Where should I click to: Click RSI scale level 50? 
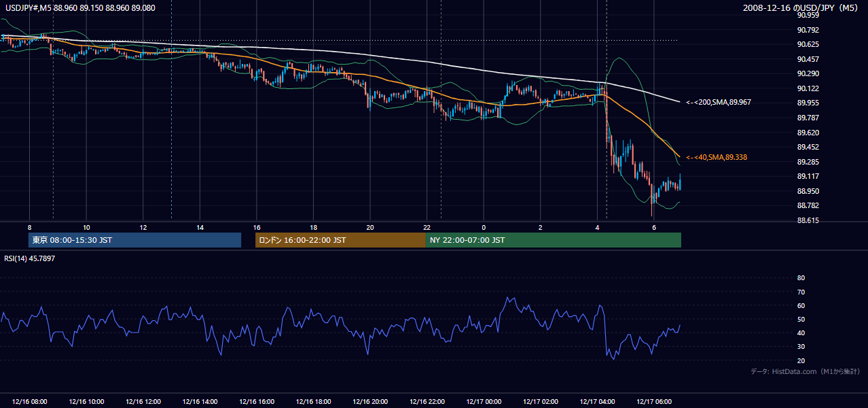coord(801,319)
